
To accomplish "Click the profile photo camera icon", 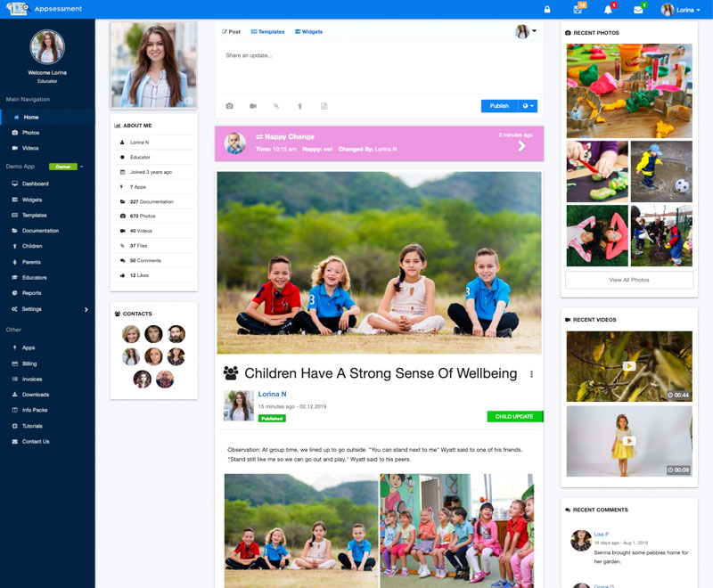I will [188, 101].
